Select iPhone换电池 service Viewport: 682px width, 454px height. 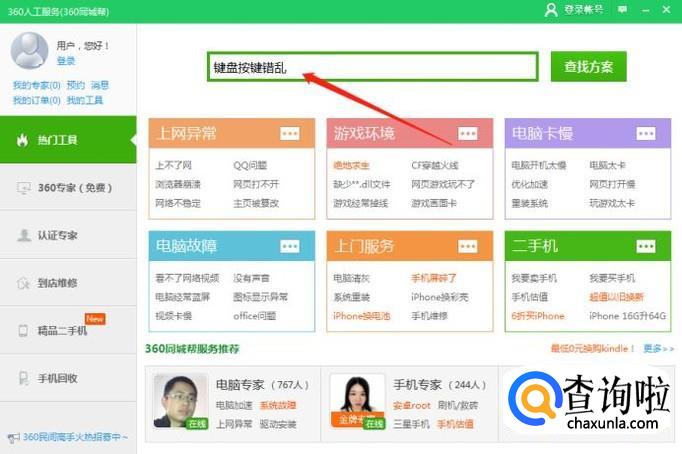362,316
